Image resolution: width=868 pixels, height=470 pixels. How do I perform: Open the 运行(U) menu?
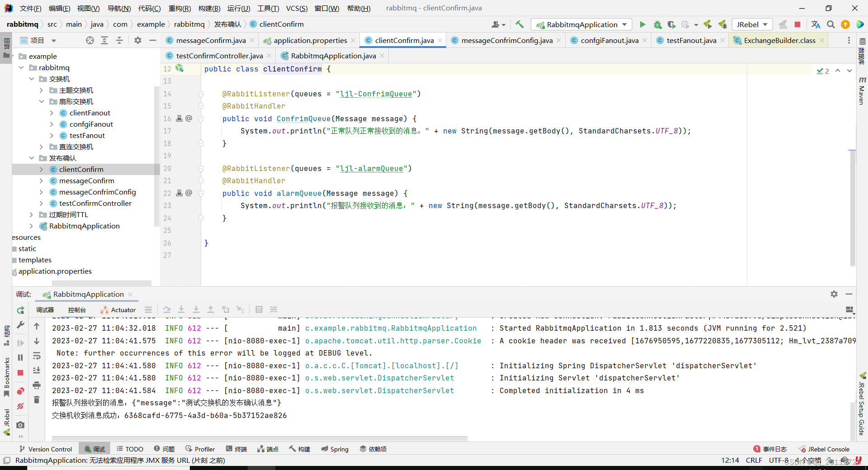[239, 8]
